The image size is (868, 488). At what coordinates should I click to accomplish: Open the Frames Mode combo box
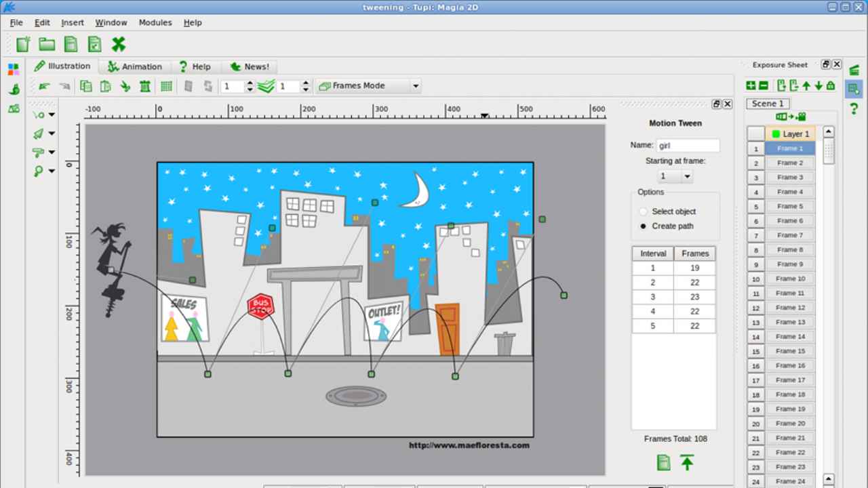pyautogui.click(x=368, y=86)
